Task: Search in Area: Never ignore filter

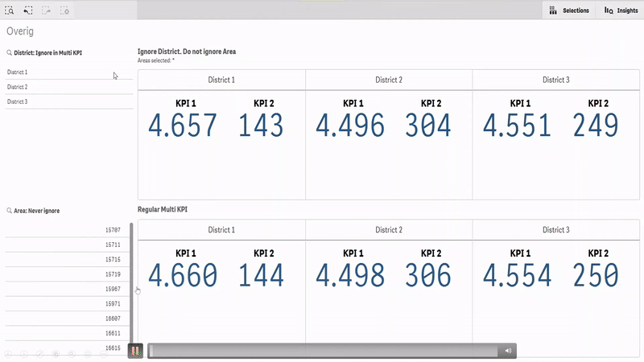Action: pos(9,211)
